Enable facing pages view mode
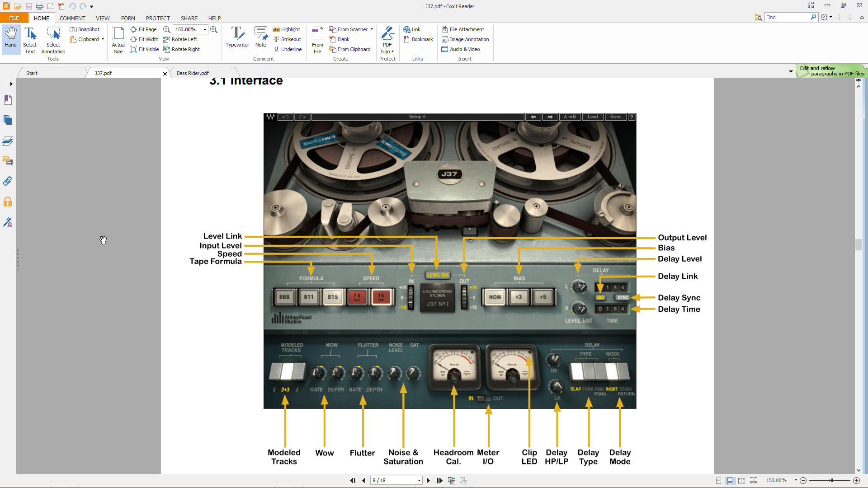The height and width of the screenshot is (488, 868). (742, 481)
